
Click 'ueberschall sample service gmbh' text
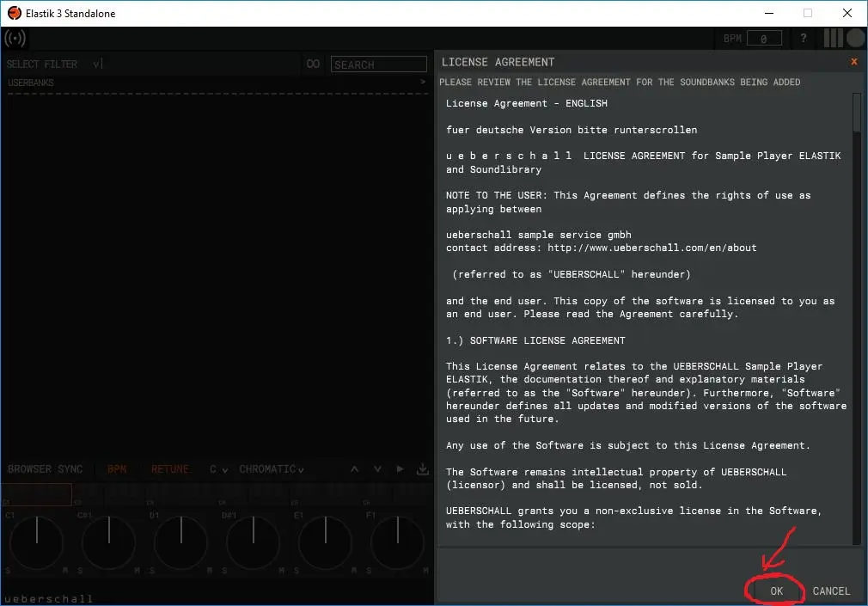click(539, 235)
